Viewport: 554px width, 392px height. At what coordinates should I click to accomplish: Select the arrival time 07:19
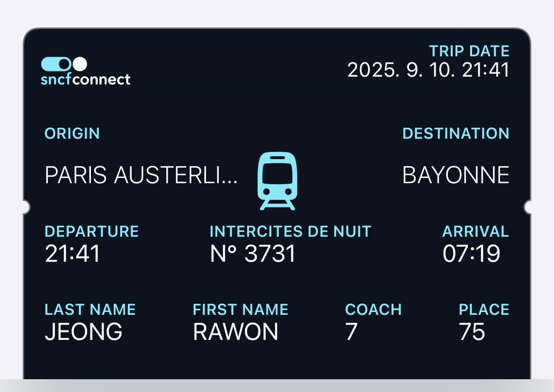click(471, 254)
